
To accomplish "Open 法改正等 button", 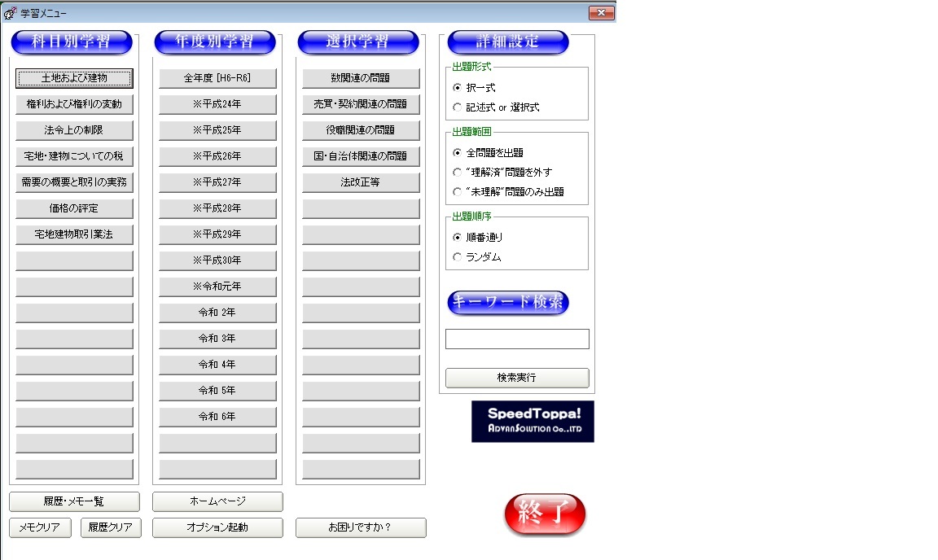I will pos(361,182).
